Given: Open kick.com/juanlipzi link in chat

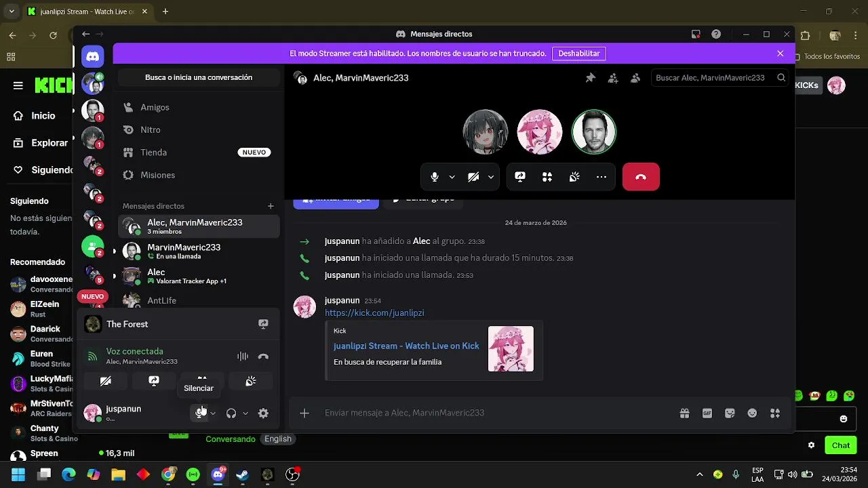Looking at the screenshot, I should [374, 313].
